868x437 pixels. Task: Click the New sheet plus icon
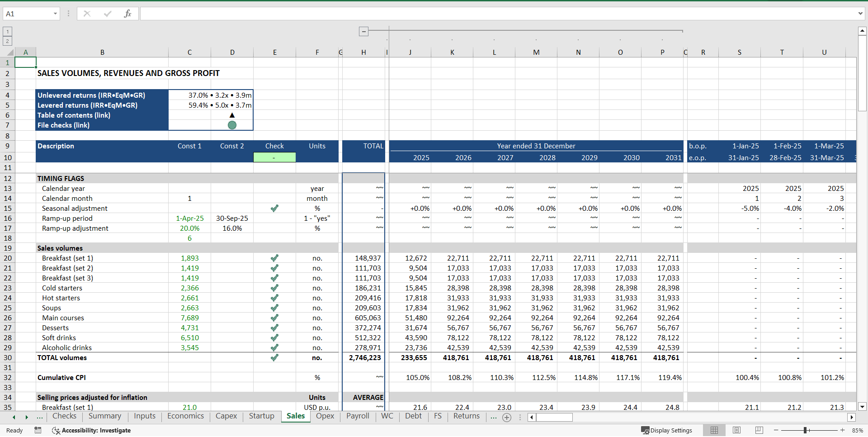tap(507, 418)
